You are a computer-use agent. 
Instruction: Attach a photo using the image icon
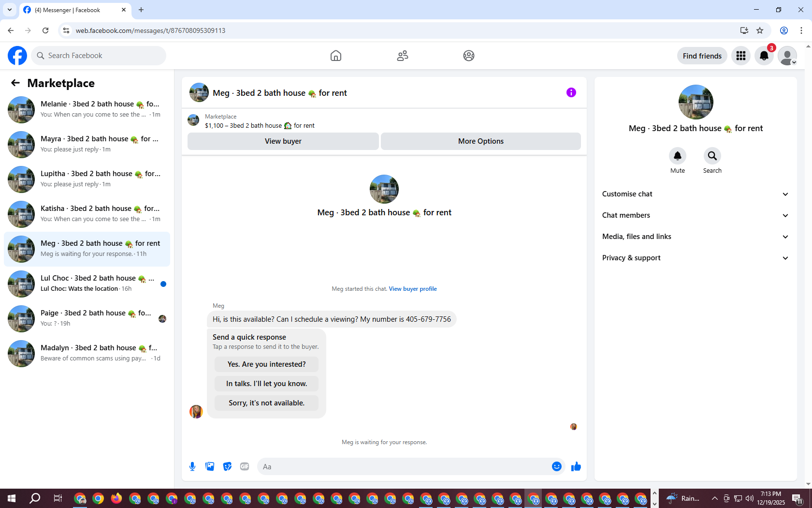[210, 466]
